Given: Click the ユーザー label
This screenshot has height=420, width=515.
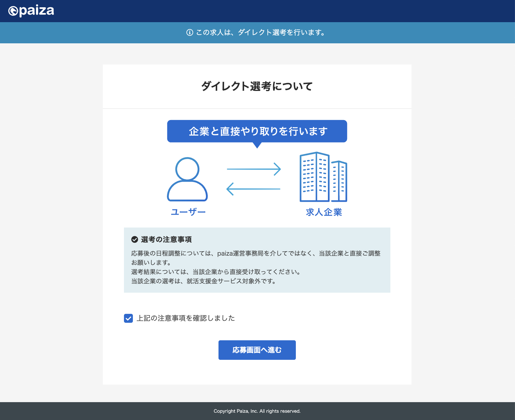Looking at the screenshot, I should point(188,212).
